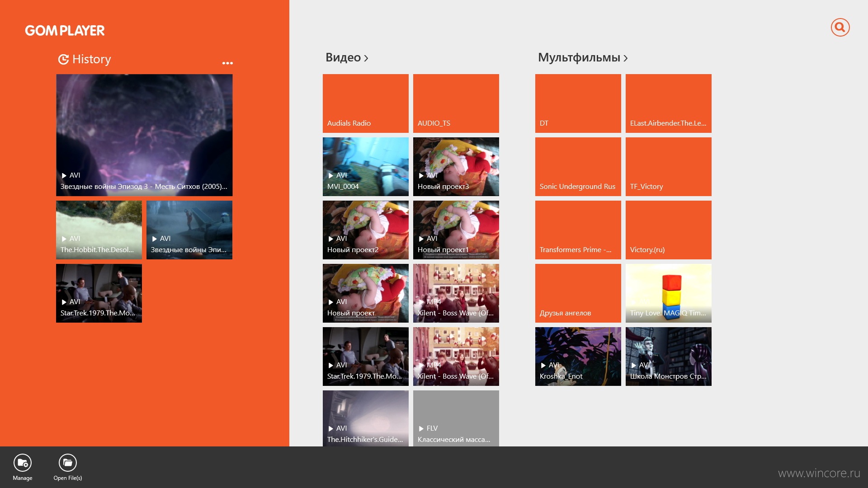Expand the Мультфильмы section chevron
The width and height of the screenshot is (868, 488).
click(x=626, y=58)
